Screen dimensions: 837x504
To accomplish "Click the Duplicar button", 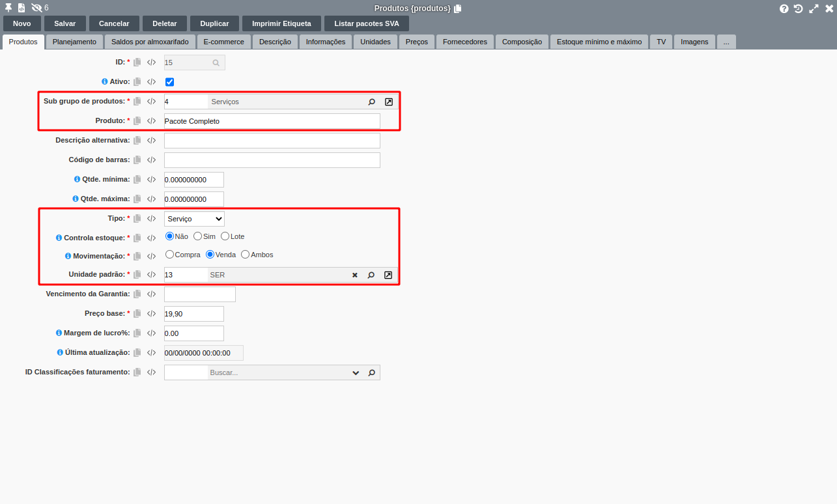I will pyautogui.click(x=214, y=23).
